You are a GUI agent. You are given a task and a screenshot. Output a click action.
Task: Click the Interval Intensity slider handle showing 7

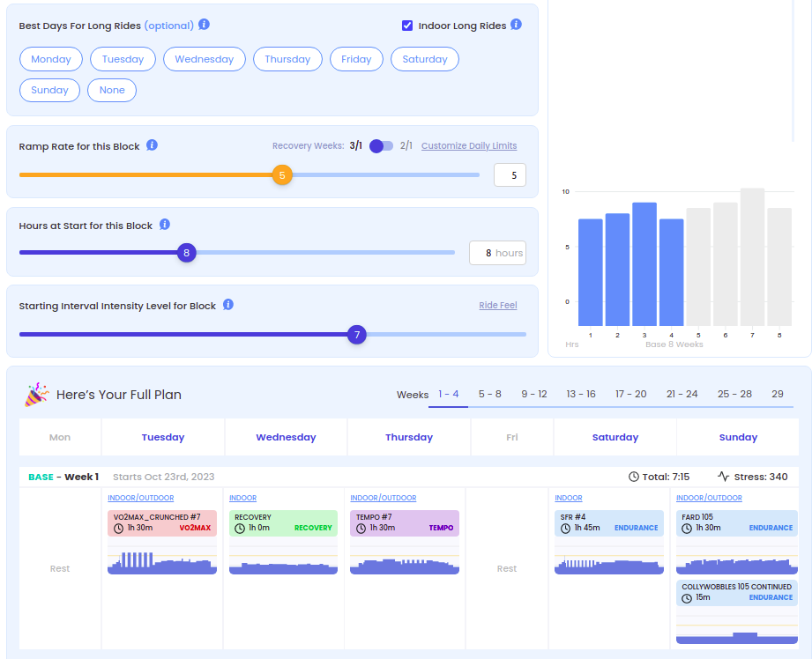pyautogui.click(x=357, y=335)
